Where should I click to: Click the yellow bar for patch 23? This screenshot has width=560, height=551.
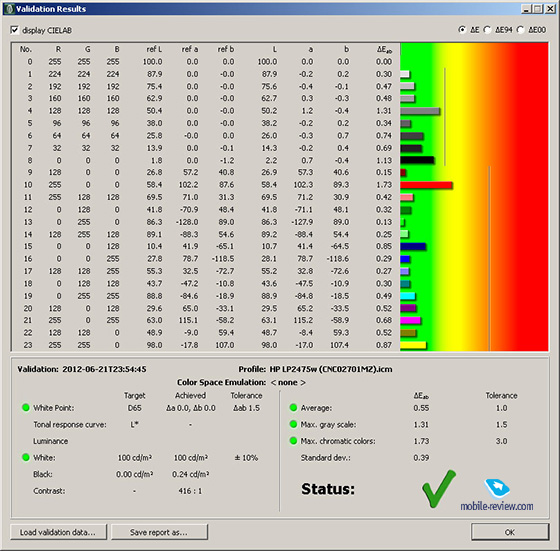tap(413, 345)
